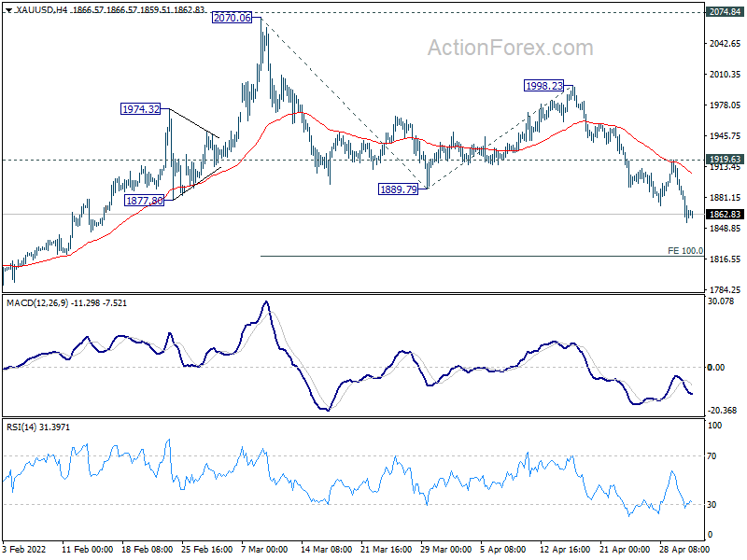
Task: Click the RSI 70 level label
Action: click(712, 456)
